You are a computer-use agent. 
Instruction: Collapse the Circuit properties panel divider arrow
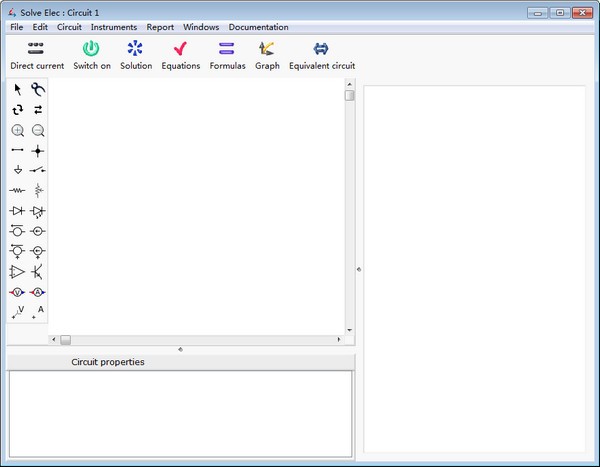pyautogui.click(x=180, y=349)
